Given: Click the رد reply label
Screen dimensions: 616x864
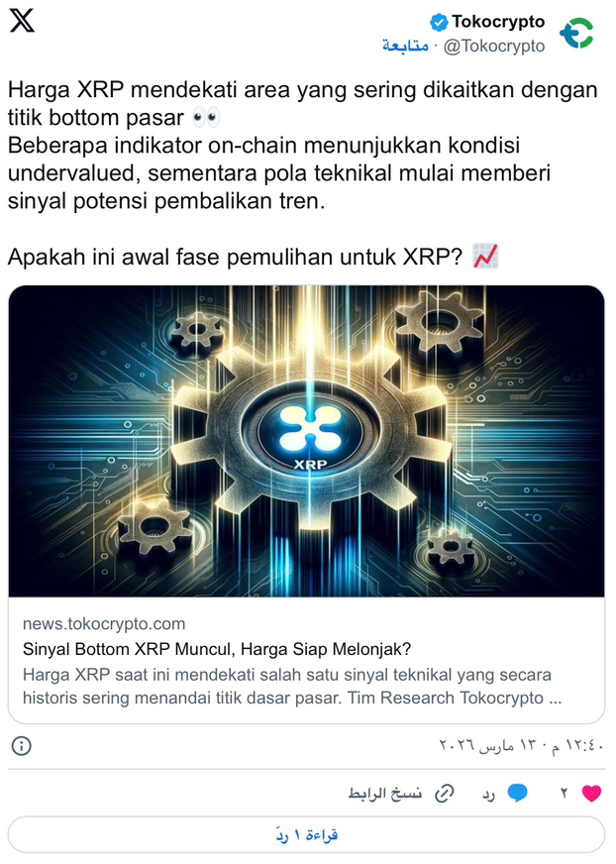Looking at the screenshot, I should (x=488, y=794).
